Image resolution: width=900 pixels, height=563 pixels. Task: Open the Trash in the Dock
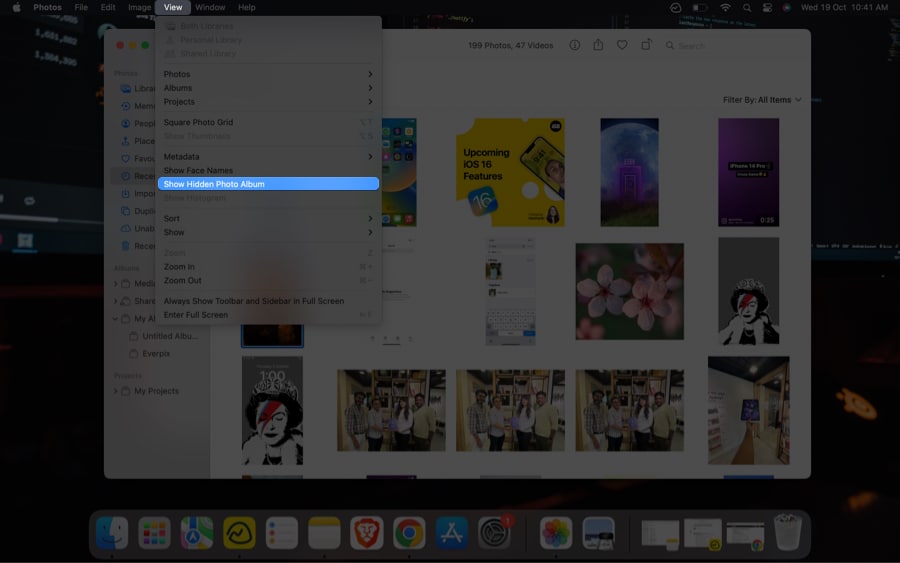[788, 533]
